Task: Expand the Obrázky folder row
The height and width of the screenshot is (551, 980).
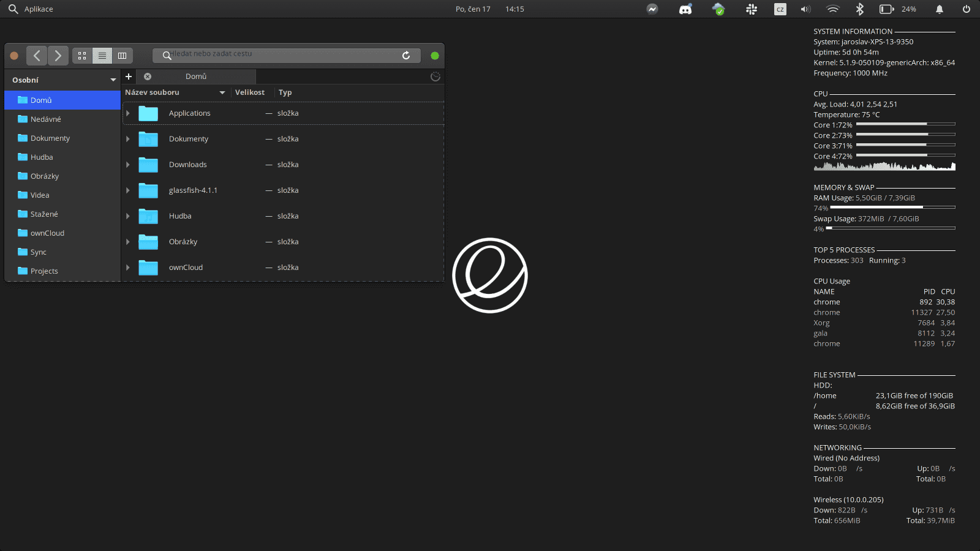Action: tap(128, 242)
